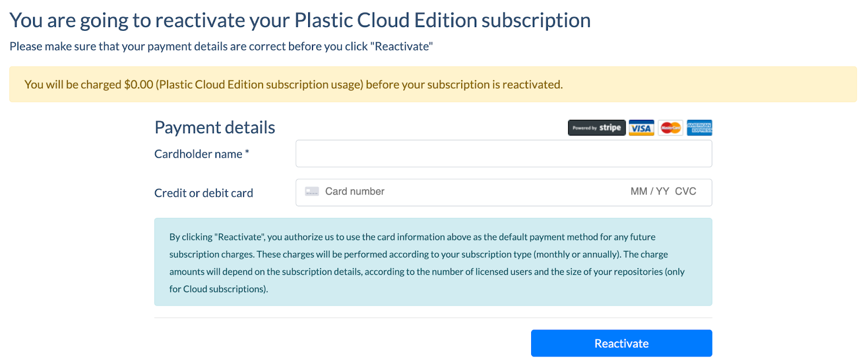Image resolution: width=868 pixels, height=363 pixels.
Task: Select the MM / YY expiry field
Action: 649,191
